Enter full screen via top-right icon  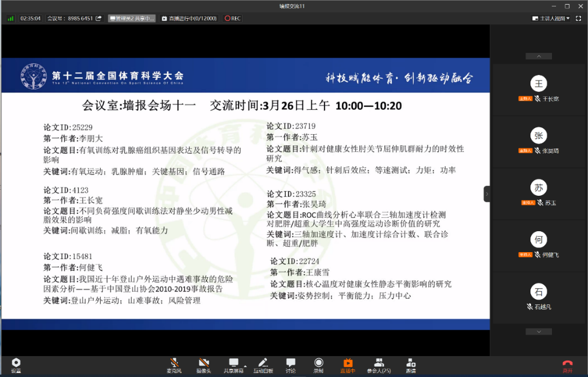coord(578,18)
